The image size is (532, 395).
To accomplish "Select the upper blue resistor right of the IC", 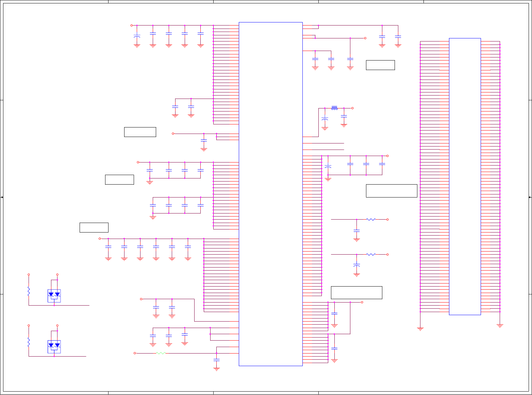I will [x=371, y=220].
